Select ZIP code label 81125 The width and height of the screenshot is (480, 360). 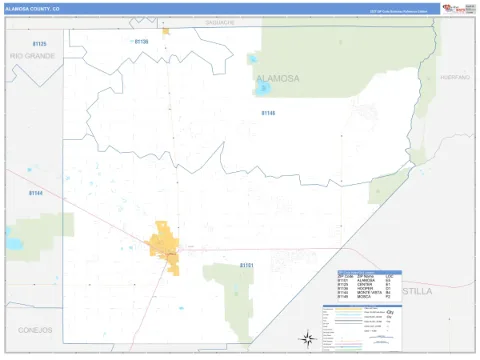pos(40,44)
